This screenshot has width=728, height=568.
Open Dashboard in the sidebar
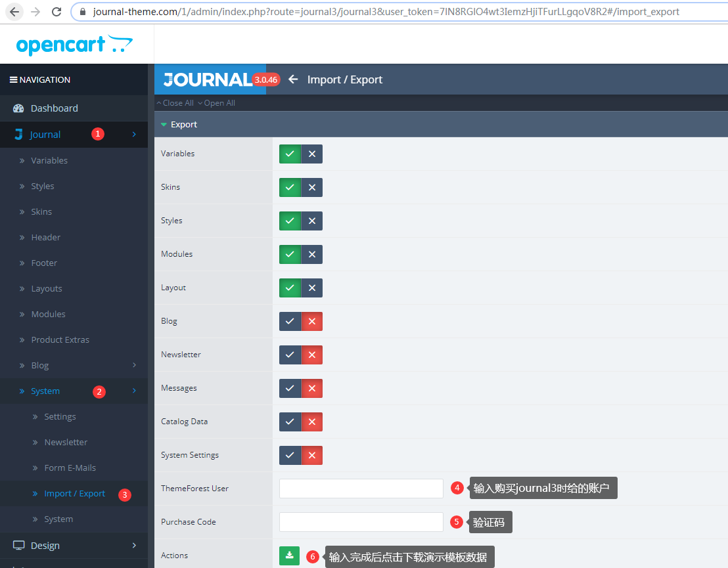pos(55,108)
